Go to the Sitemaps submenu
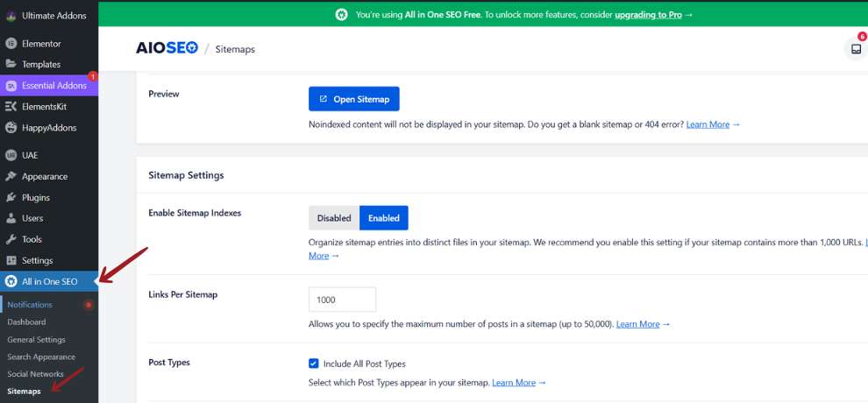Screen dimensions: 868x403 [24, 392]
